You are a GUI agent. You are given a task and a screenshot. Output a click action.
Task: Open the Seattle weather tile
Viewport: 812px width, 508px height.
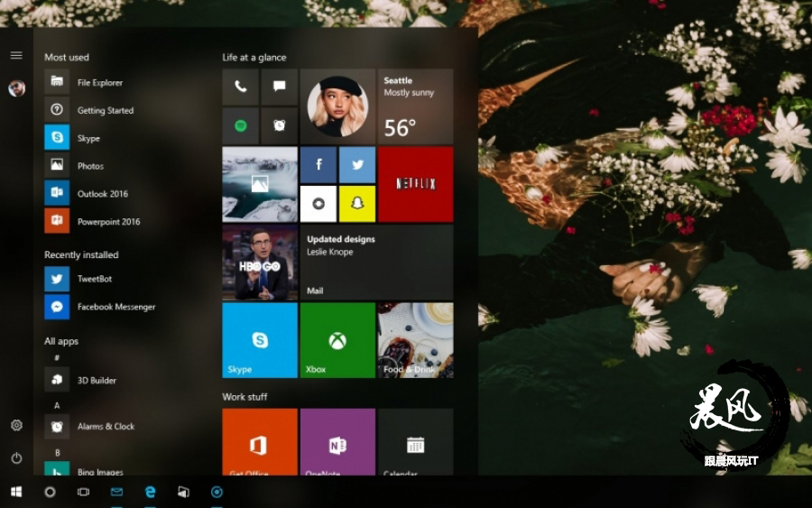click(415, 106)
